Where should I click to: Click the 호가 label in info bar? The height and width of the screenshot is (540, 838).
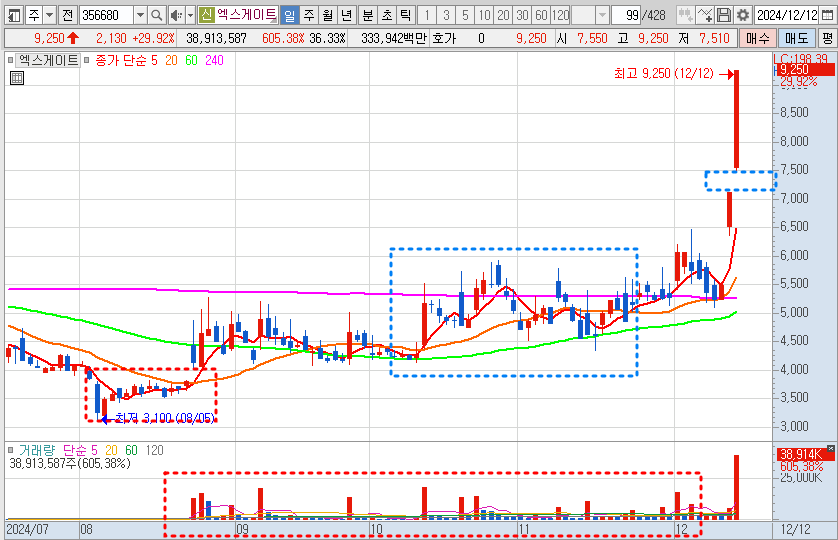point(444,38)
